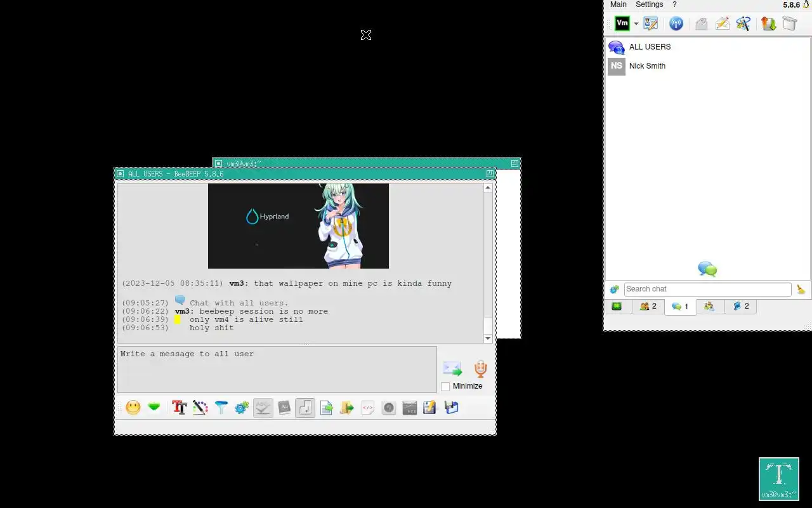Open the Settings menu
This screenshot has height=508, width=812.
point(650,4)
